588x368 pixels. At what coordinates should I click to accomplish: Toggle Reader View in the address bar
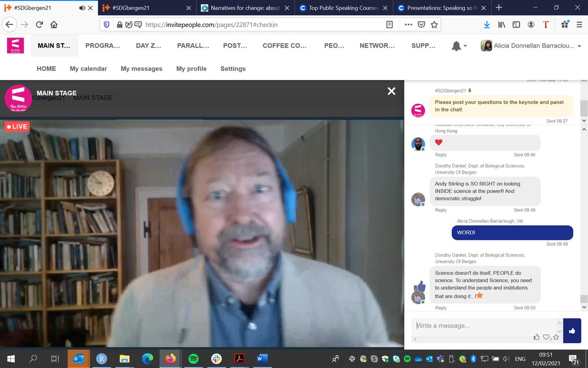click(389, 24)
